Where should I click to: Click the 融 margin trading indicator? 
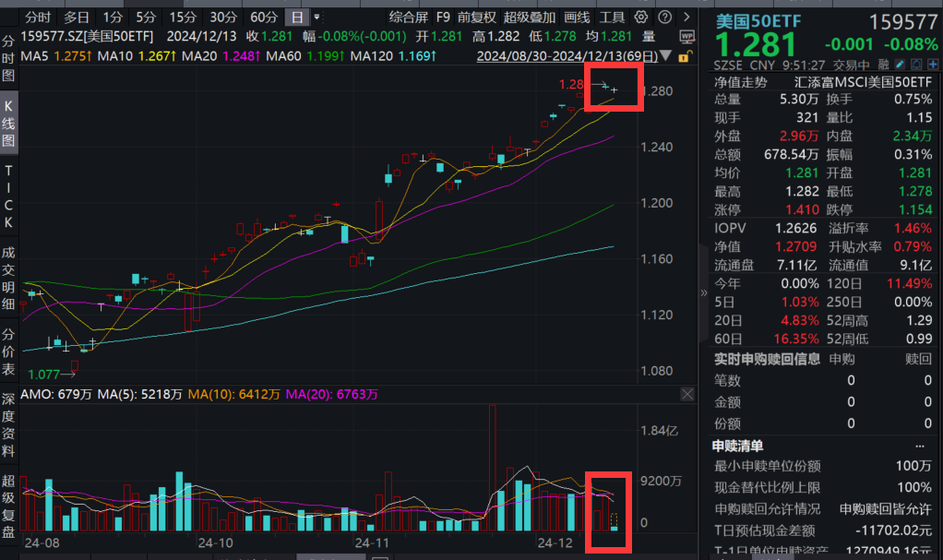pyautogui.click(x=883, y=65)
